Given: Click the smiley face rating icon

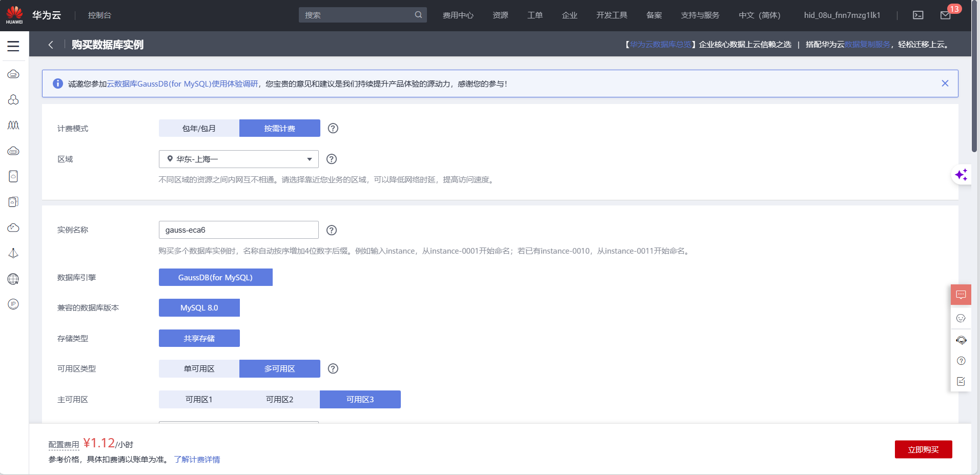Looking at the screenshot, I should click(x=961, y=318).
